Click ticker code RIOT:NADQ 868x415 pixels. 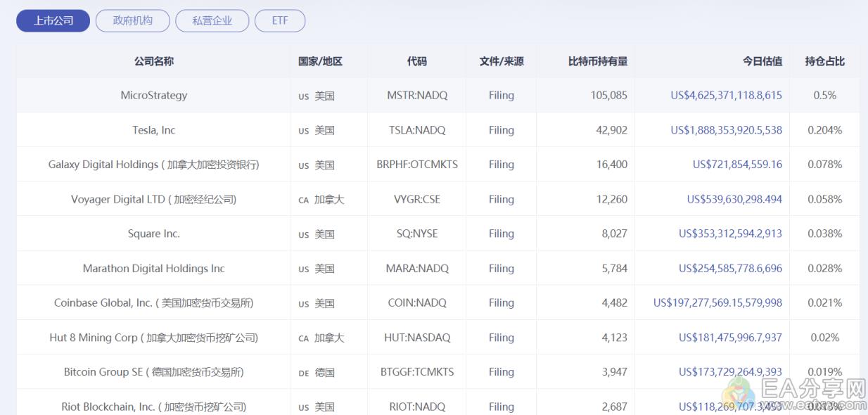point(417,407)
